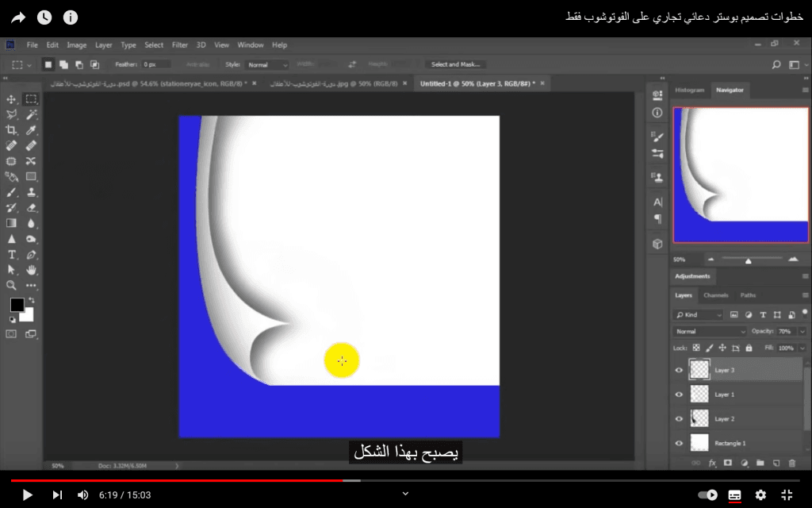Screen dimensions: 812x508
Task: Select the Brush tool
Action: pyautogui.click(x=11, y=192)
